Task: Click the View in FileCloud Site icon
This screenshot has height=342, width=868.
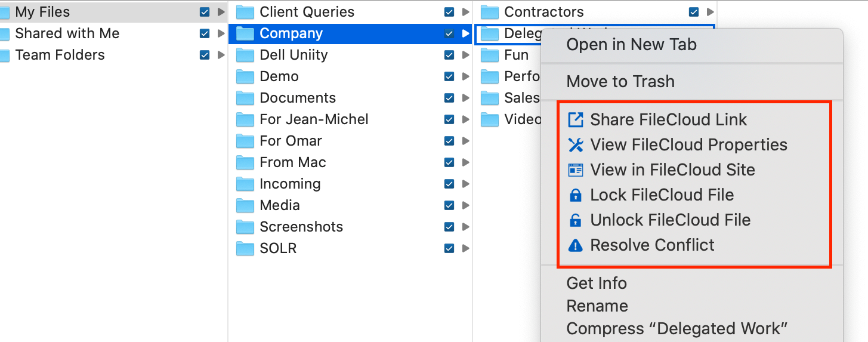Action: 575,170
